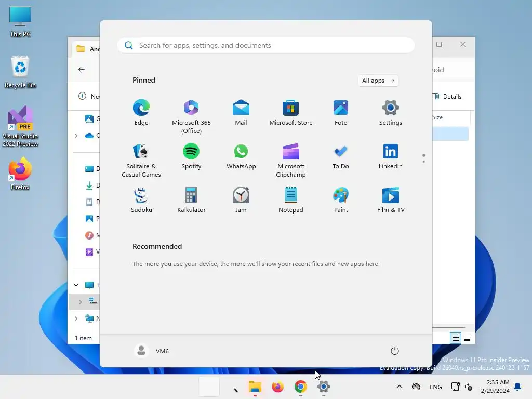Select the Firefox desktop shortcut
Image resolution: width=532 pixels, height=399 pixels.
[x=20, y=174]
